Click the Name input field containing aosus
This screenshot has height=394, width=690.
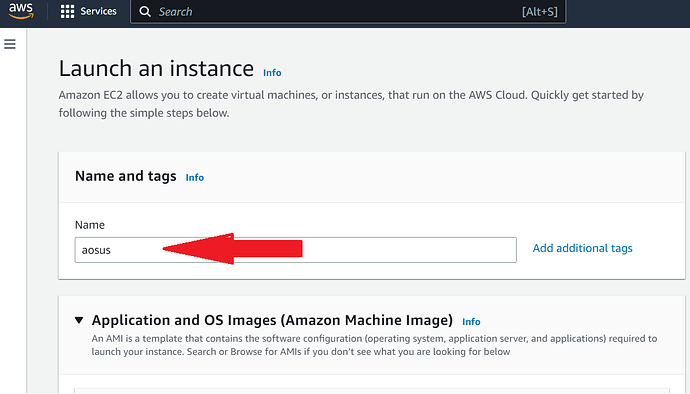click(295, 250)
